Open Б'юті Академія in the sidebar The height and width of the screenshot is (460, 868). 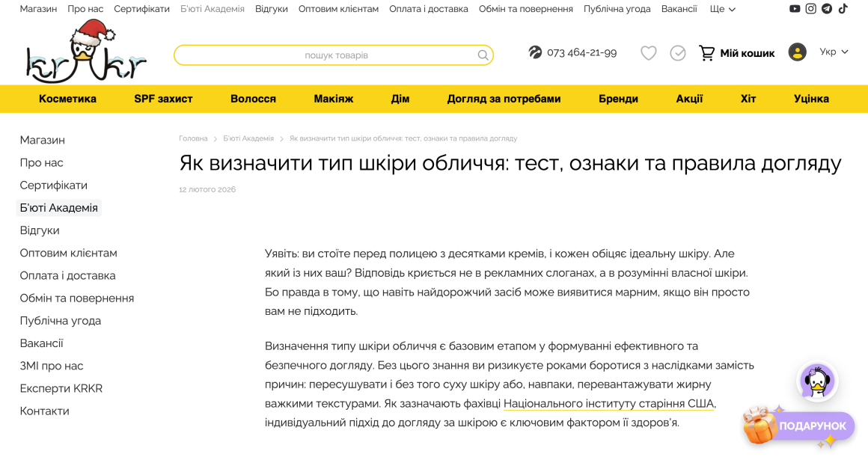58,207
